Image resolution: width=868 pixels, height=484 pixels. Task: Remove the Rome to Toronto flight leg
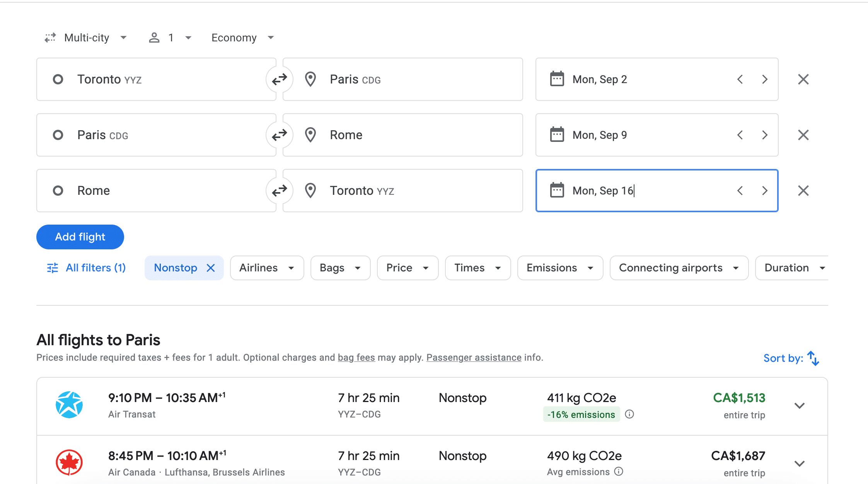point(803,191)
